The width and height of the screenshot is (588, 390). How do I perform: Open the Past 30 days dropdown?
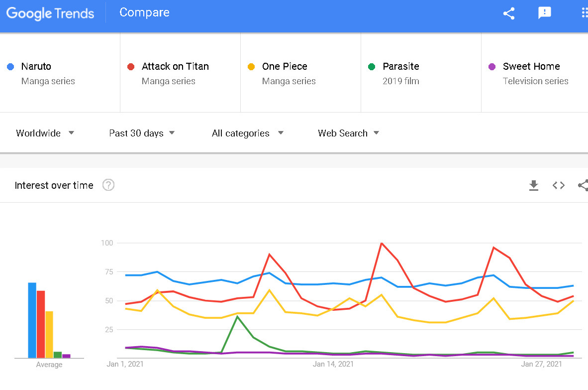click(x=142, y=133)
